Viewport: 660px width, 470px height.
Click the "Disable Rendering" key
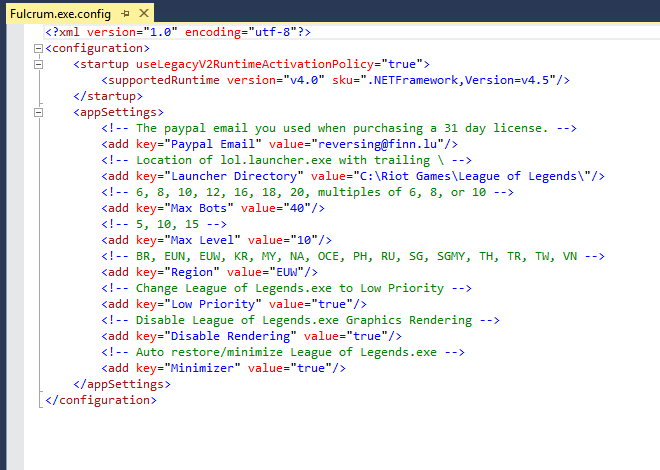[x=230, y=336]
